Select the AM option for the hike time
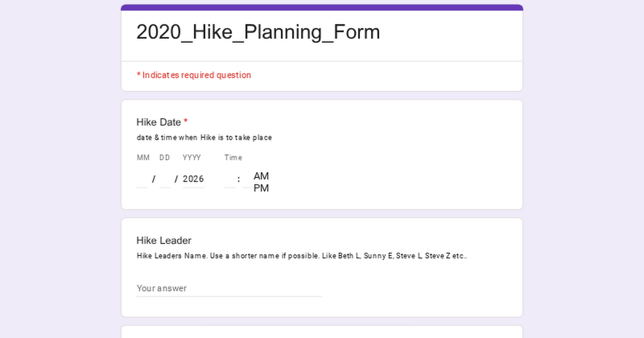Screen dimensions: 644x338 pyautogui.click(x=261, y=176)
